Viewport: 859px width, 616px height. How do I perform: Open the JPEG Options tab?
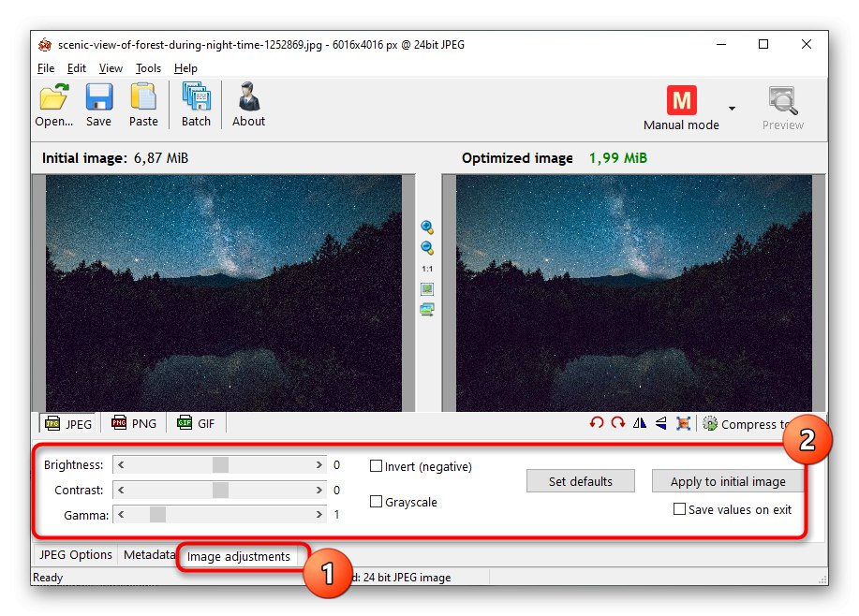(x=76, y=554)
